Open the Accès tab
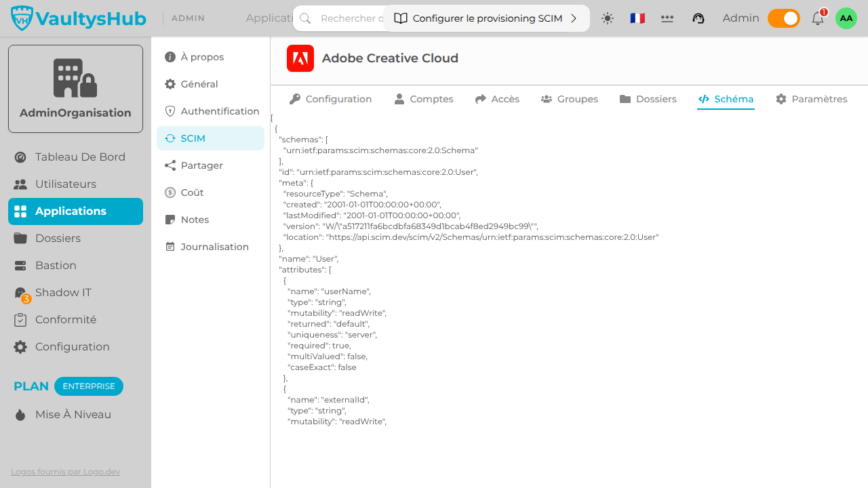This screenshot has height=488, width=868. 497,99
